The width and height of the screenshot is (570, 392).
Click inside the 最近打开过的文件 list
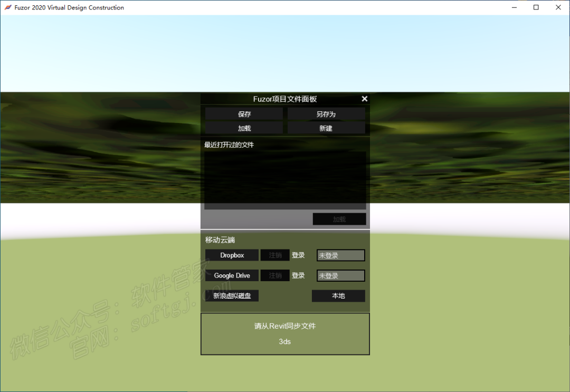(x=285, y=180)
